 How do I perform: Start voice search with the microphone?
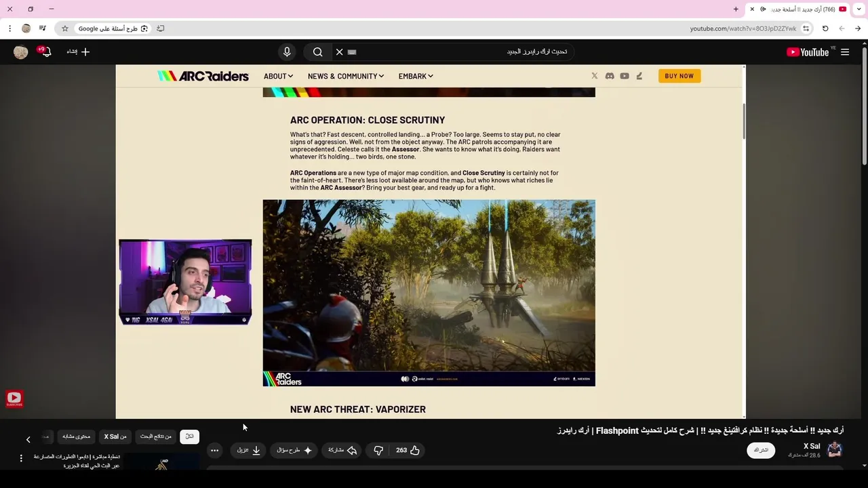287,52
